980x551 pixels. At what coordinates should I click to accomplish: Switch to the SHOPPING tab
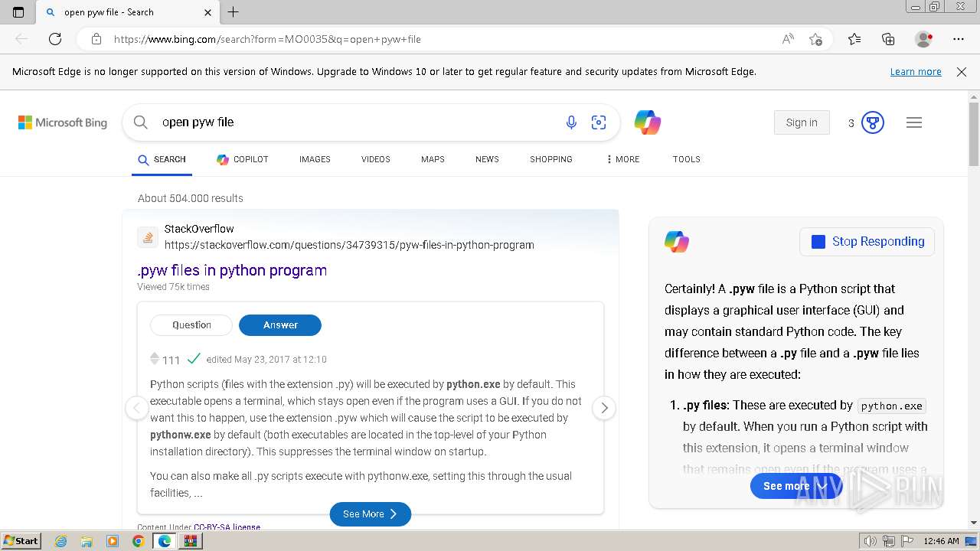pyautogui.click(x=551, y=159)
